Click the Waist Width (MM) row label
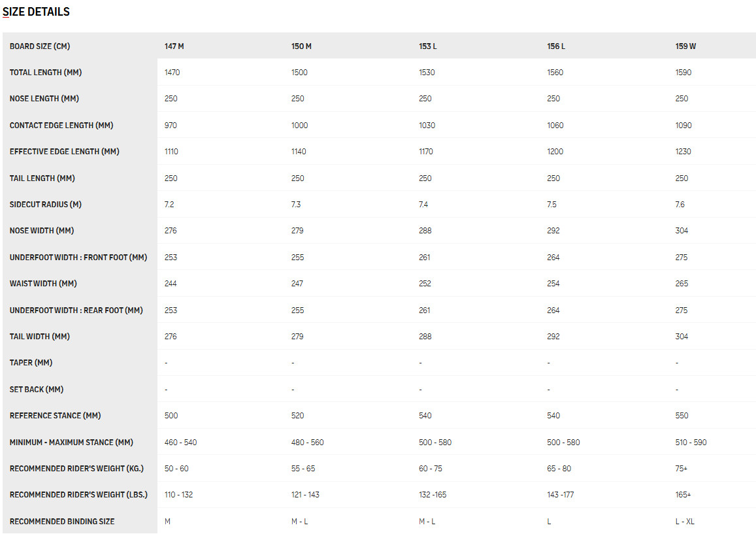This screenshot has width=756, height=536. pyautogui.click(x=44, y=284)
